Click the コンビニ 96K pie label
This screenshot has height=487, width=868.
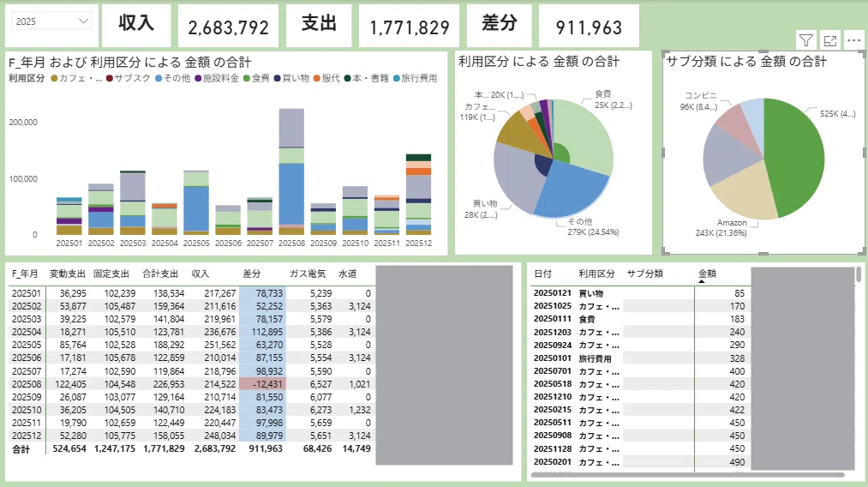(x=700, y=101)
